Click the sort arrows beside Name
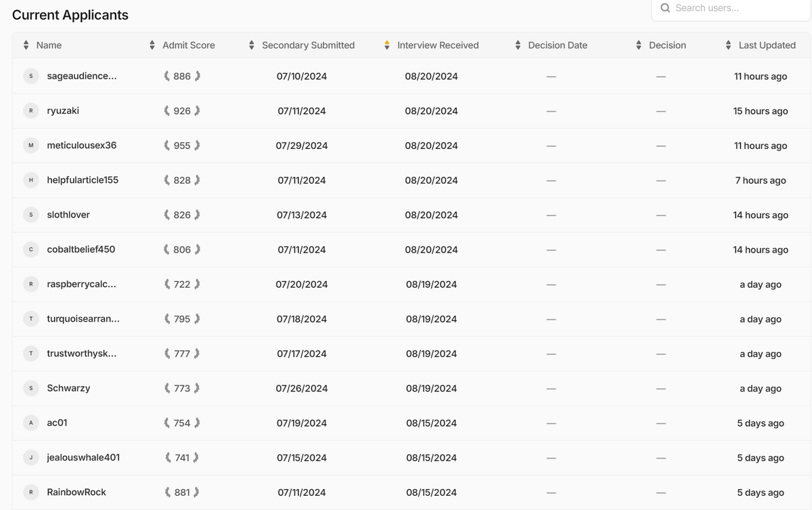 coord(26,45)
